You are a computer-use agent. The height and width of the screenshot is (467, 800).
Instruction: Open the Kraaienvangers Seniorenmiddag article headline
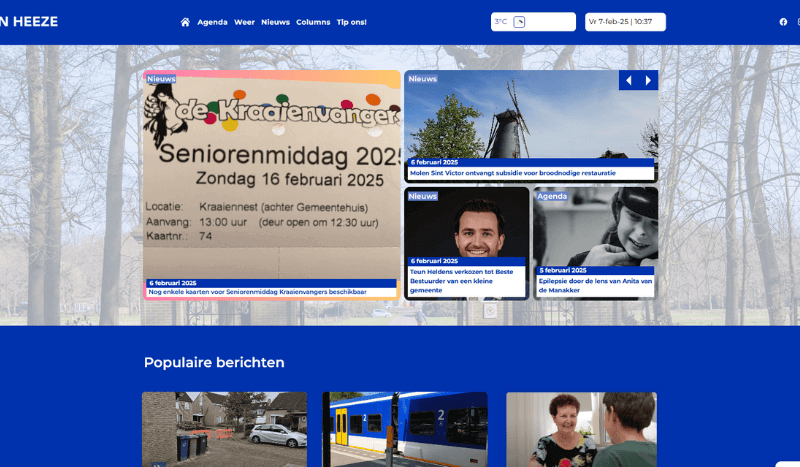[x=258, y=292]
